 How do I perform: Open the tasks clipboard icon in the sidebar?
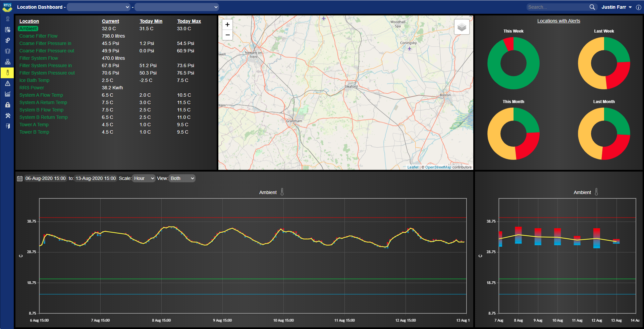[7, 30]
